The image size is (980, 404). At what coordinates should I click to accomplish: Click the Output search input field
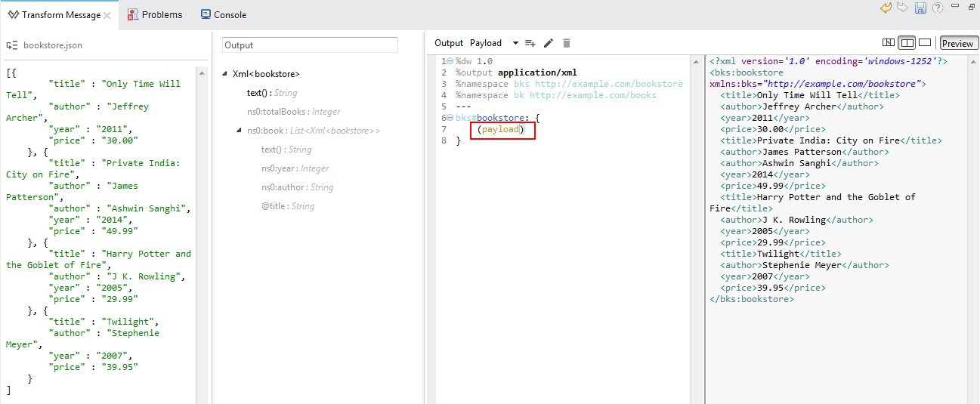click(310, 45)
